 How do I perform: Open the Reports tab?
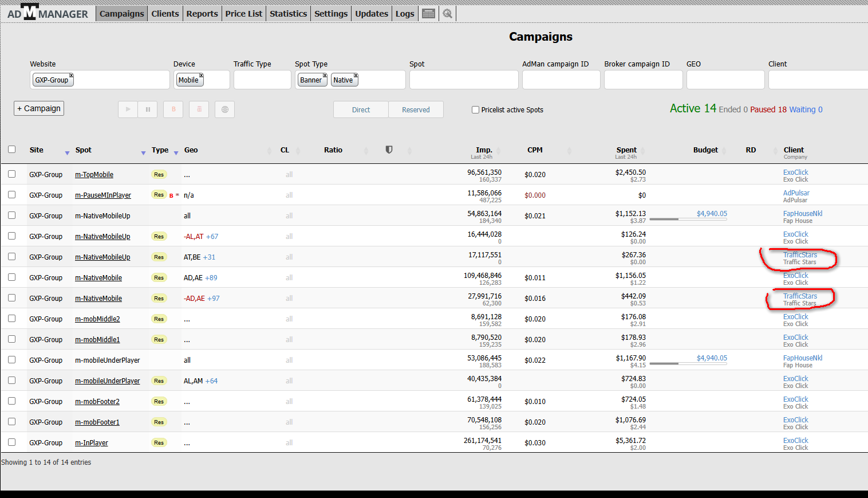(x=202, y=14)
